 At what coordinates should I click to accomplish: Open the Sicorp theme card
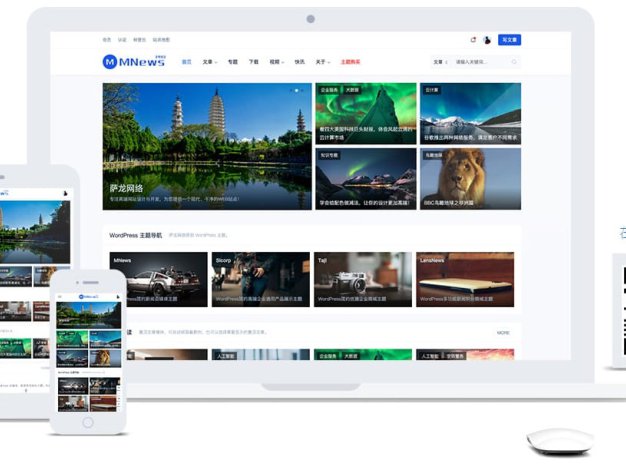click(261, 280)
